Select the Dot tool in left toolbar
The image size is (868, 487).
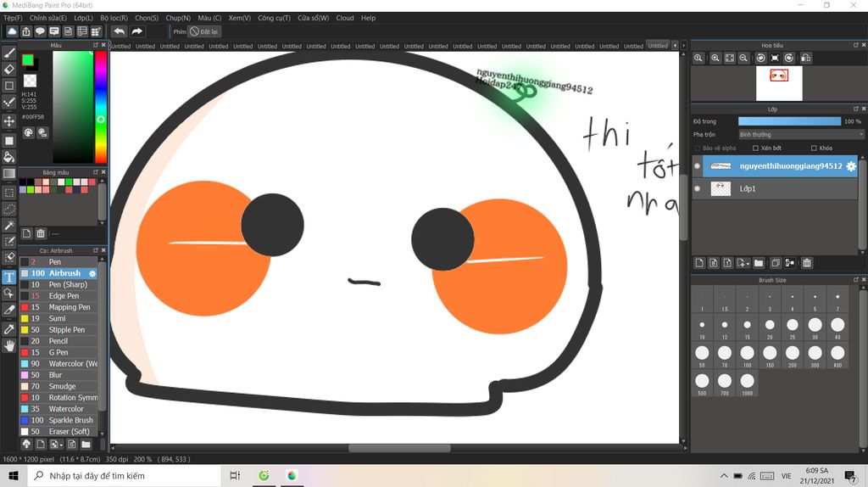pos(9,103)
